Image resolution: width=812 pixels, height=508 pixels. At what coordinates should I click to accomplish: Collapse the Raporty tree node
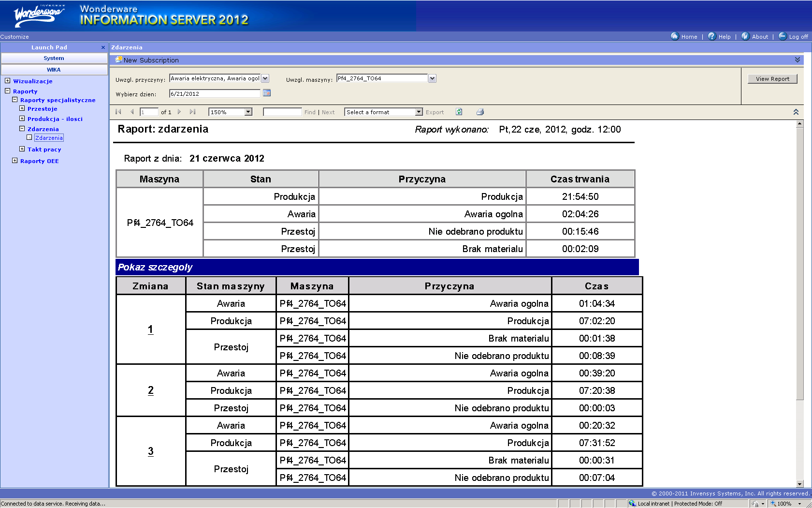[8, 90]
